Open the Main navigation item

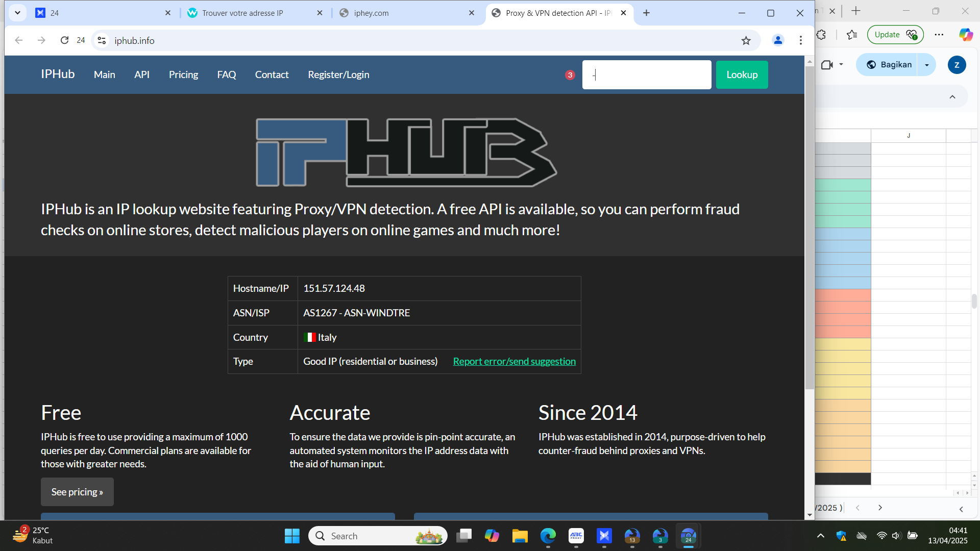pyautogui.click(x=105, y=74)
